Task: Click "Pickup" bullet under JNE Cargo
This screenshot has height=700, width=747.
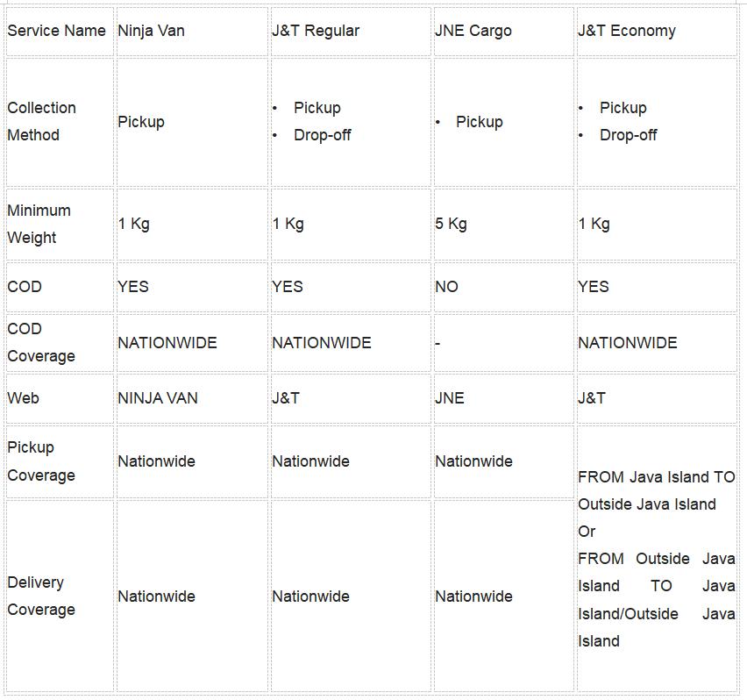Action: [x=479, y=122]
